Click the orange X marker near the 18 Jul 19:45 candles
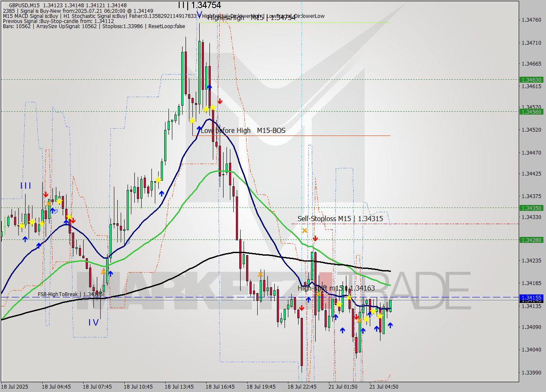This screenshot has height=392, width=546. coord(260,274)
